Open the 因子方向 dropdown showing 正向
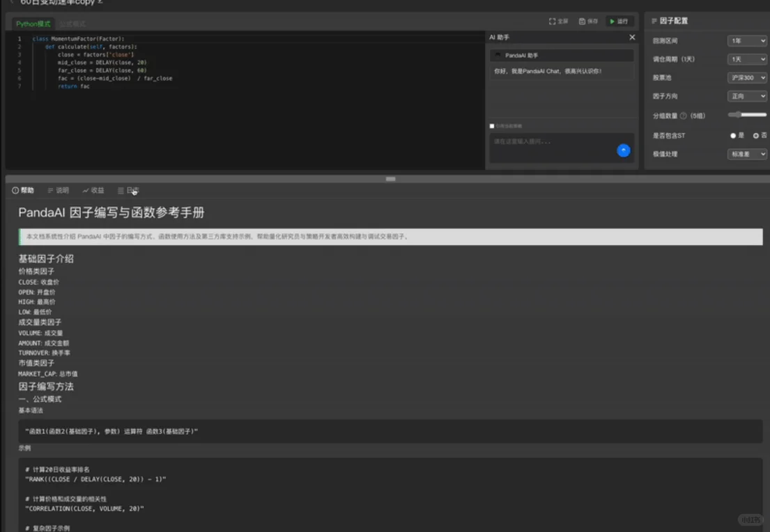The width and height of the screenshot is (770, 532). (x=746, y=96)
